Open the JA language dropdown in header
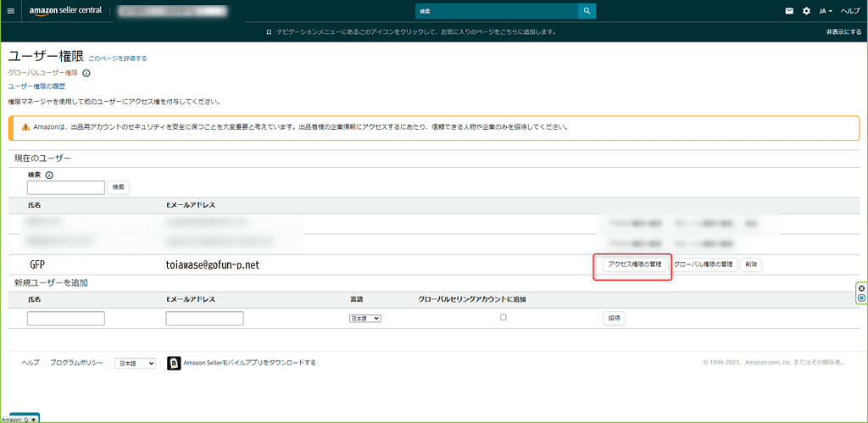 [825, 11]
